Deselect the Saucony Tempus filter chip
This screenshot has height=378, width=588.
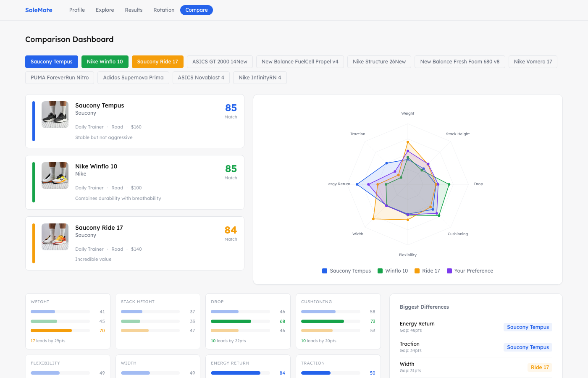coord(51,61)
